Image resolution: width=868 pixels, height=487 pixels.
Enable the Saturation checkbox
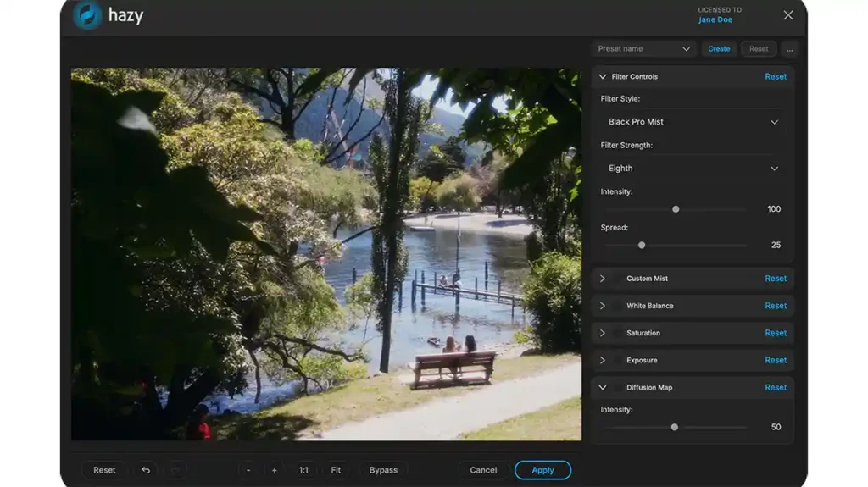617,333
